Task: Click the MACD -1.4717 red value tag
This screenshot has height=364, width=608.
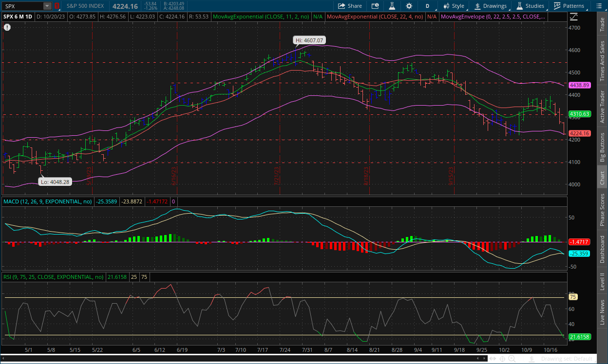Action: (x=579, y=241)
